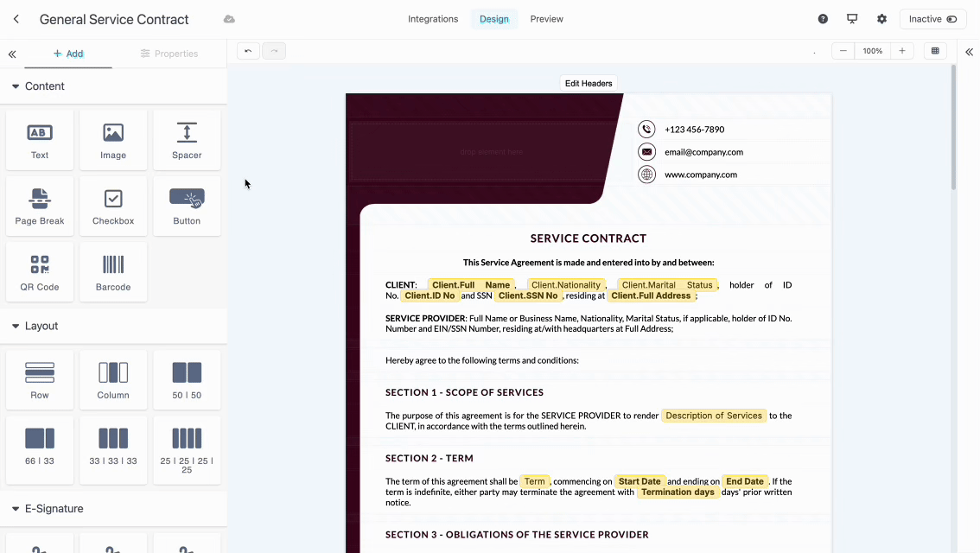The image size is (980, 553).
Task: Open the Properties panel tab
Action: tap(169, 54)
